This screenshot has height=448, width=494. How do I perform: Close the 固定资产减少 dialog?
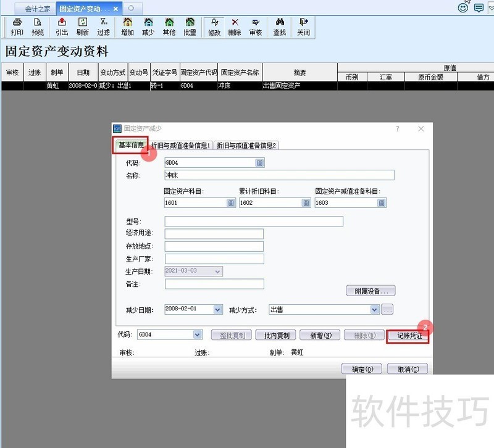click(421, 129)
